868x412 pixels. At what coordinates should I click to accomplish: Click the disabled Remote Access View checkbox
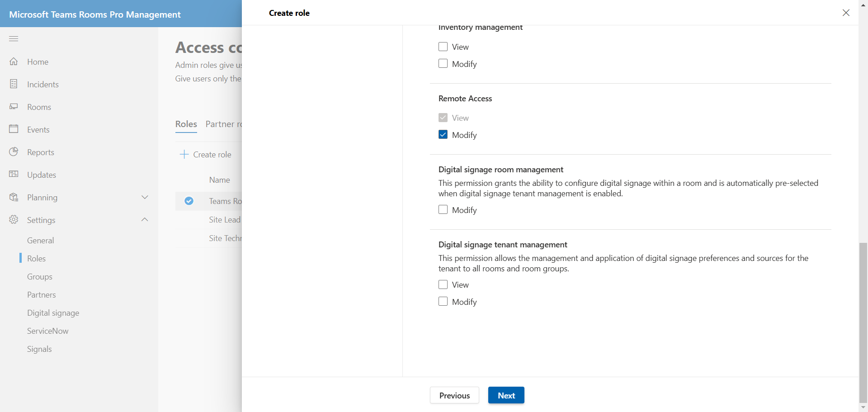pos(443,118)
